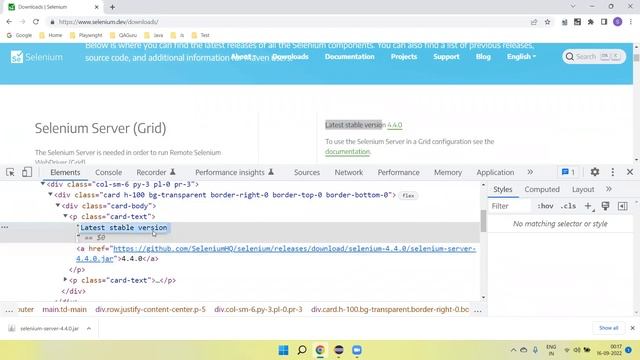Bookmark this page with star icon
Image resolution: width=640 pixels, height=360 pixels.
[547, 22]
